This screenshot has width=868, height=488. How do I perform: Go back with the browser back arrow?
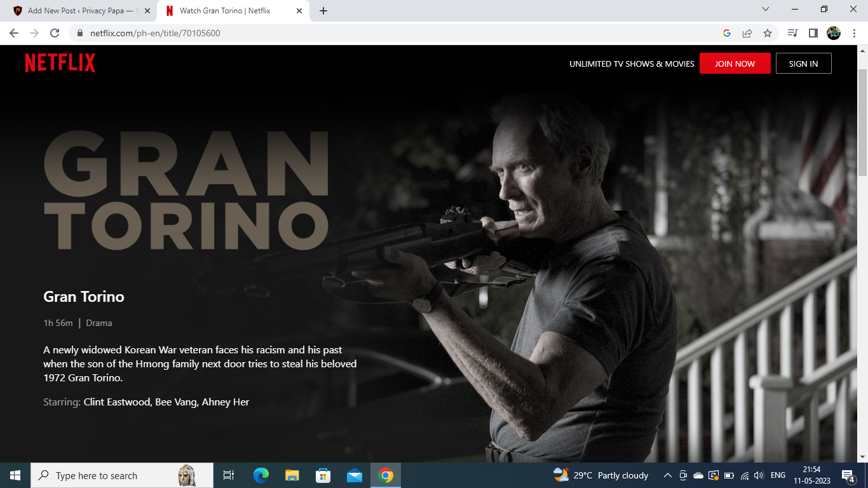click(14, 33)
